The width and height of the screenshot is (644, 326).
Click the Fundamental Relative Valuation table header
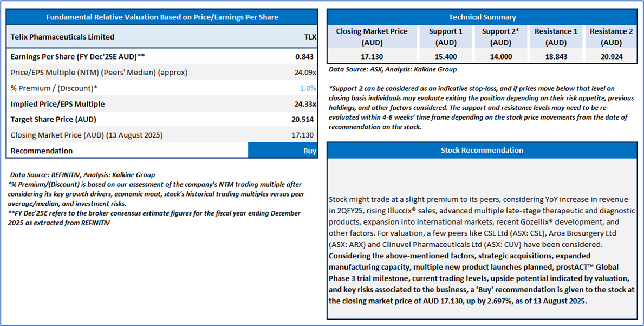click(x=162, y=17)
